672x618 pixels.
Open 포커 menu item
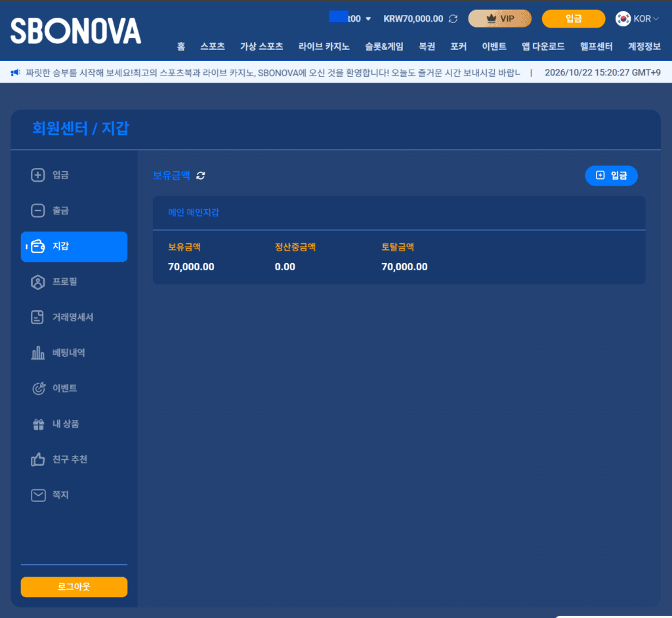(459, 47)
